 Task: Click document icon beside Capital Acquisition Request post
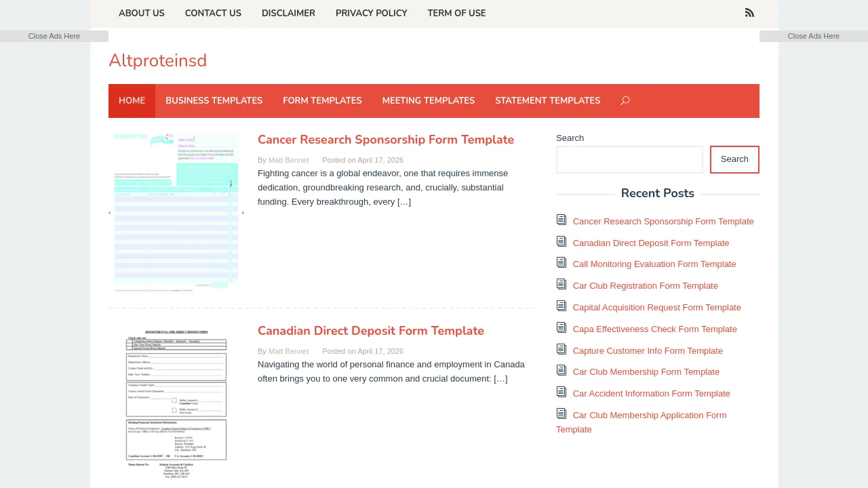[561, 306]
